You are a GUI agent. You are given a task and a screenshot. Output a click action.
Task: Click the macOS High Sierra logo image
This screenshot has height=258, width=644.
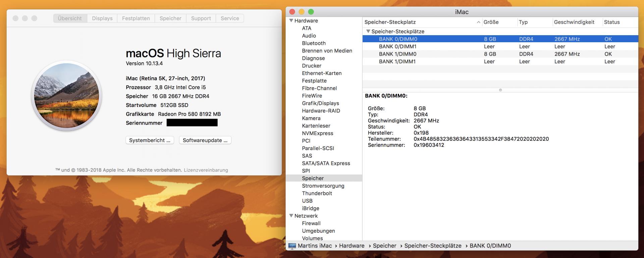pos(67,96)
